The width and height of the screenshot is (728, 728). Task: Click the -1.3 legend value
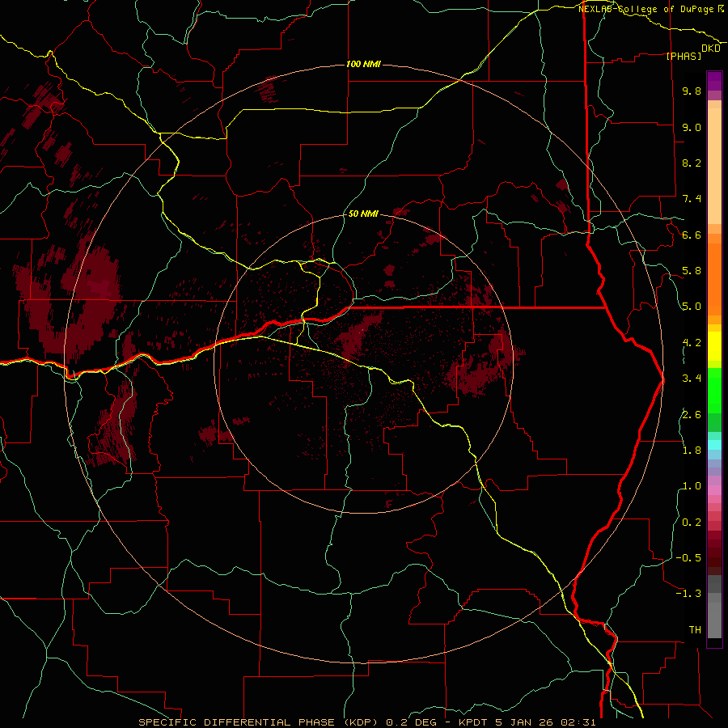tap(688, 594)
